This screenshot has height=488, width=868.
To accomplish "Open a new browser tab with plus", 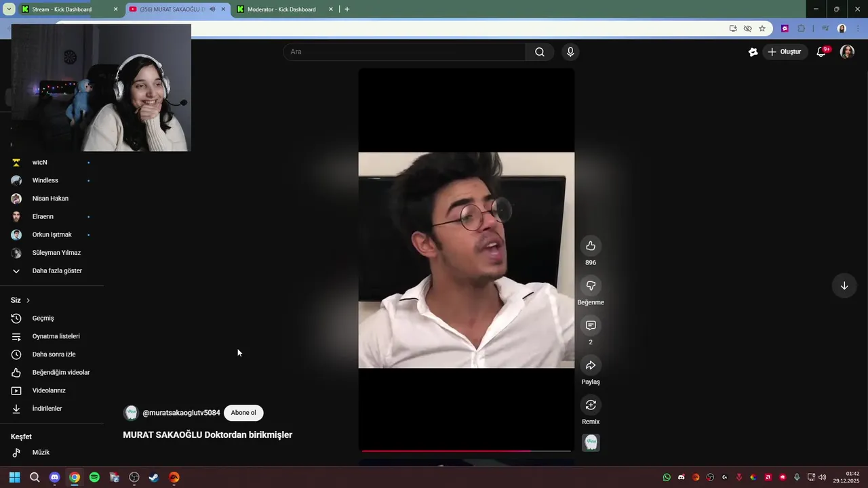I will (347, 9).
